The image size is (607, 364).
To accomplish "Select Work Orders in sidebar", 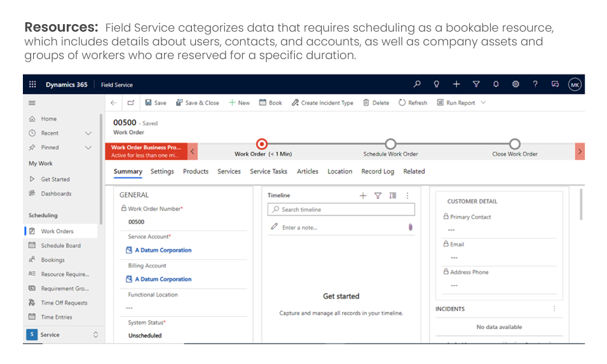I will tap(61, 231).
